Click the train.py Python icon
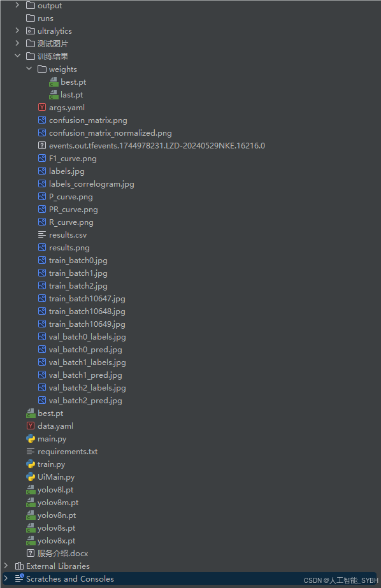Viewport: 381px width, 588px height. pyautogui.click(x=31, y=464)
